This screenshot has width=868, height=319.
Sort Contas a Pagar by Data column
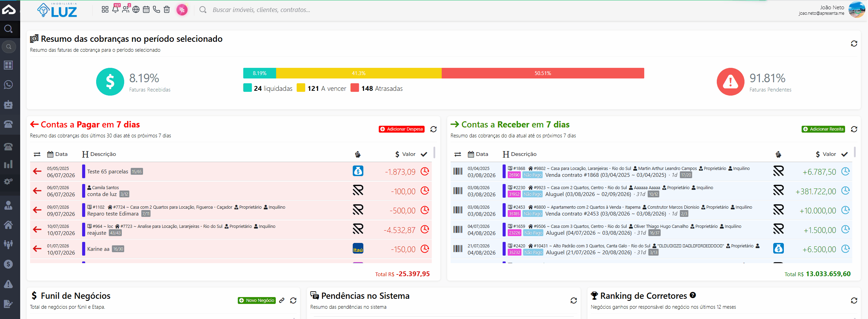pyautogui.click(x=57, y=154)
